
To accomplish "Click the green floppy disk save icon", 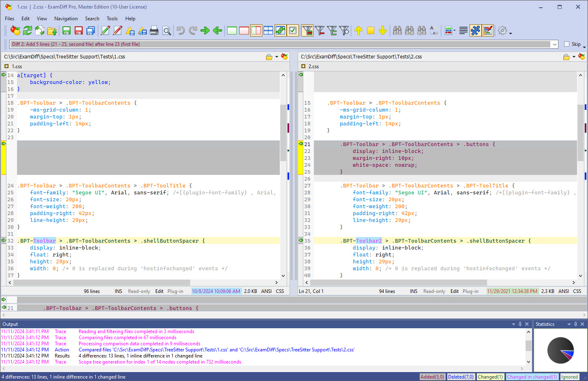I will [67, 30].
